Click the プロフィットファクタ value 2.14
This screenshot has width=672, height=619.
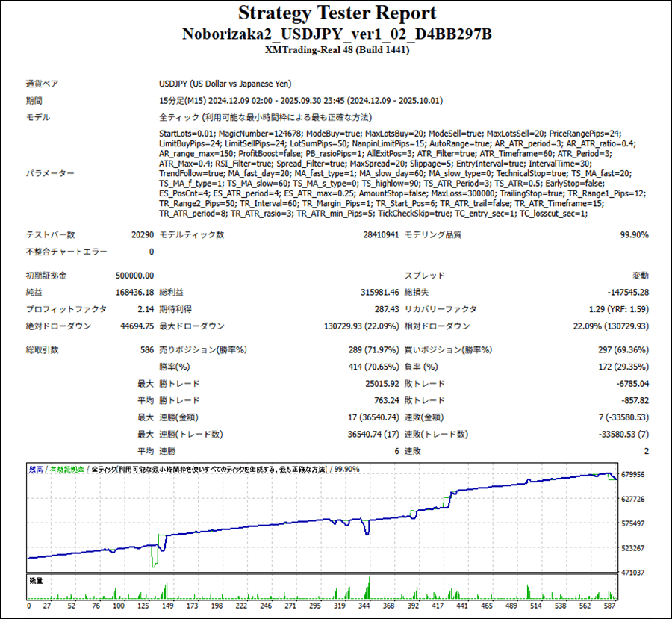[144, 308]
